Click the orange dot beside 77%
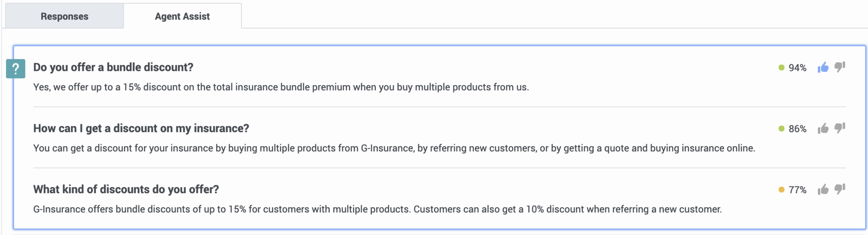 (781, 190)
